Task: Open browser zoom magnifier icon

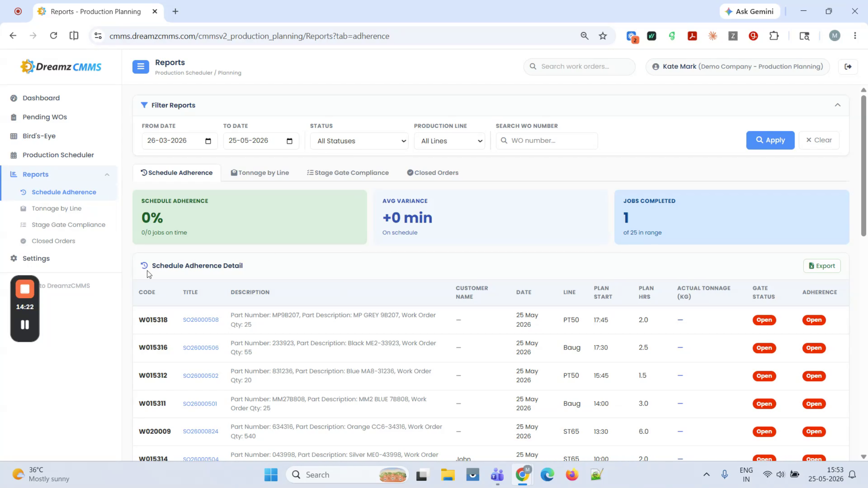Action: (584, 36)
